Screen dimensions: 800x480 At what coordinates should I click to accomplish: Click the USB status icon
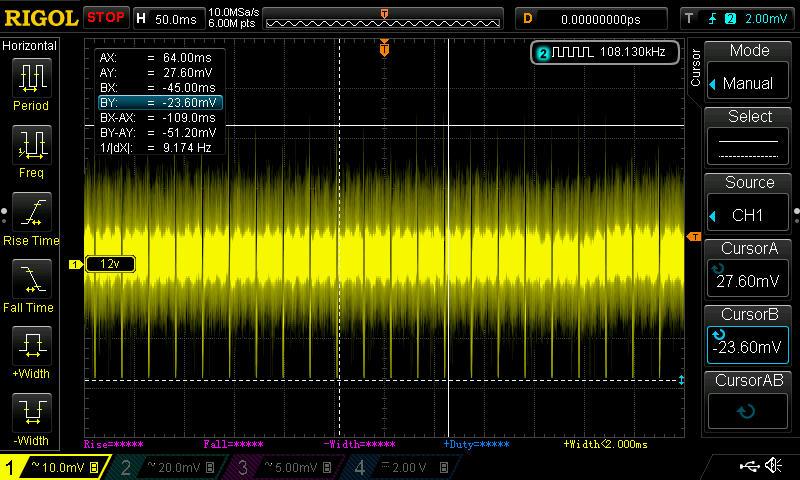tap(748, 466)
